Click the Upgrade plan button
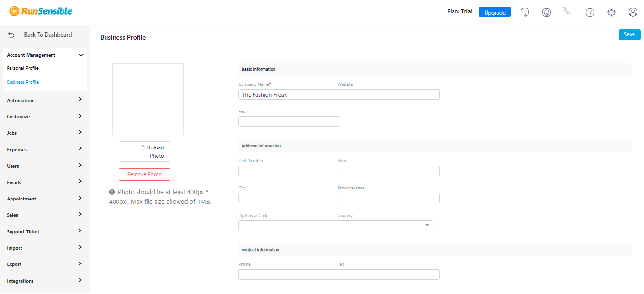The height and width of the screenshot is (294, 644). pos(495,12)
